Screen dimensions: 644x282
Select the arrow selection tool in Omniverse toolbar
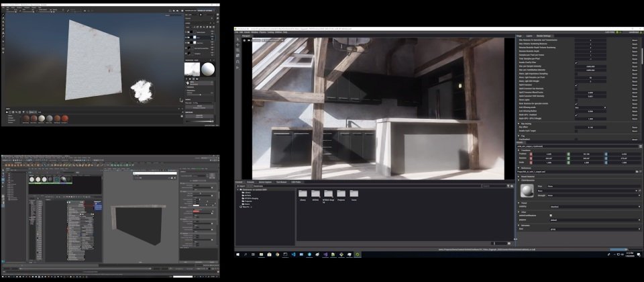click(x=237, y=39)
